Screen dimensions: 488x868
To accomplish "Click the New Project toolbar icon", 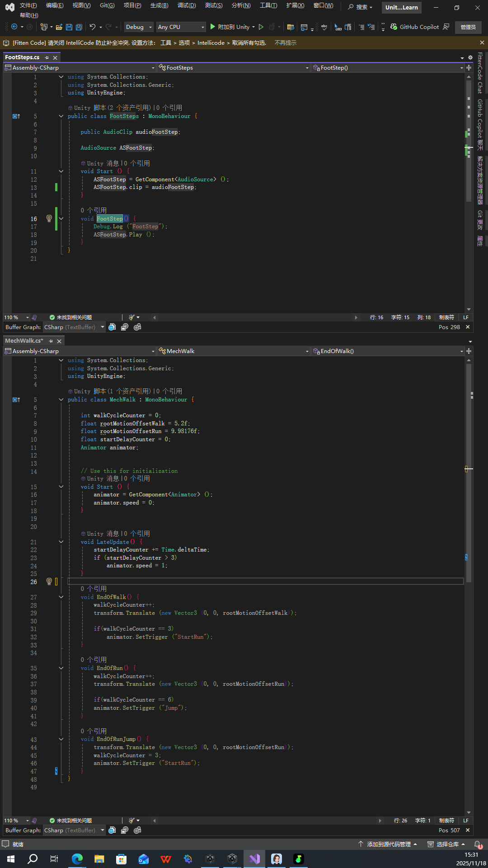I will click(44, 27).
